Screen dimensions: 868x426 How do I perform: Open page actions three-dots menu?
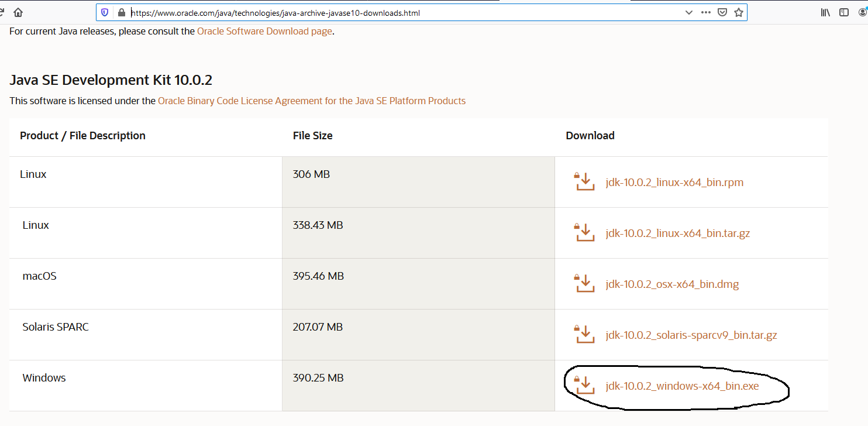coord(705,12)
